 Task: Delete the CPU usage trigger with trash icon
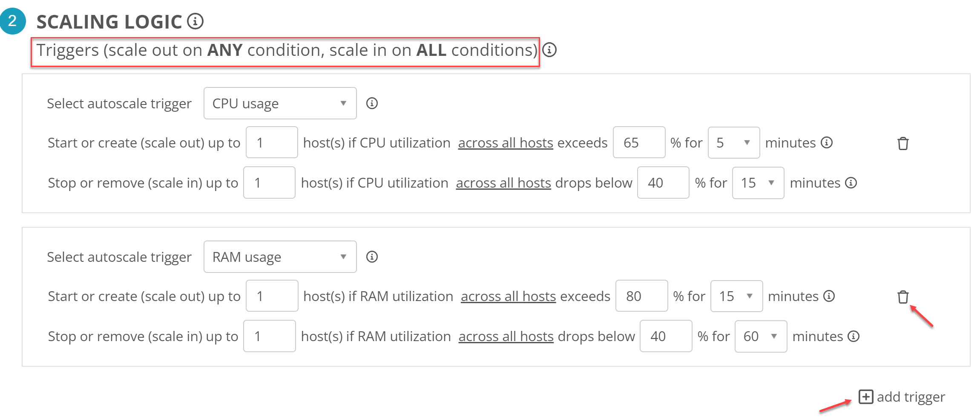point(902,143)
